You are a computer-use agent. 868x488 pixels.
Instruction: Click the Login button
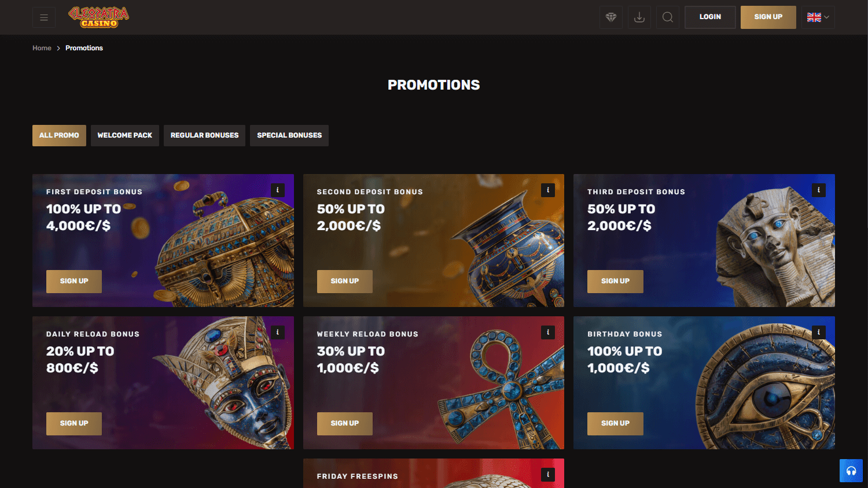(x=710, y=17)
